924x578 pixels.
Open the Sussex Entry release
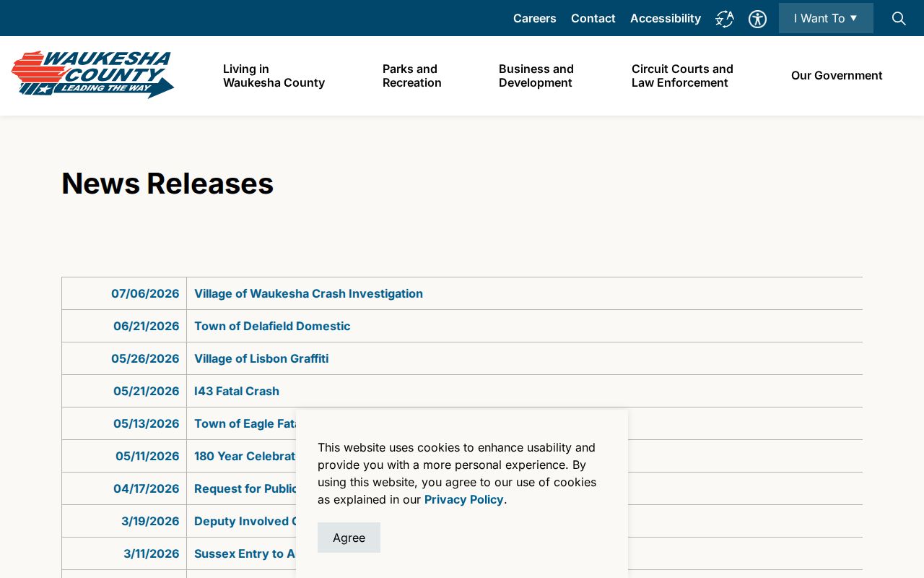[x=245, y=553]
